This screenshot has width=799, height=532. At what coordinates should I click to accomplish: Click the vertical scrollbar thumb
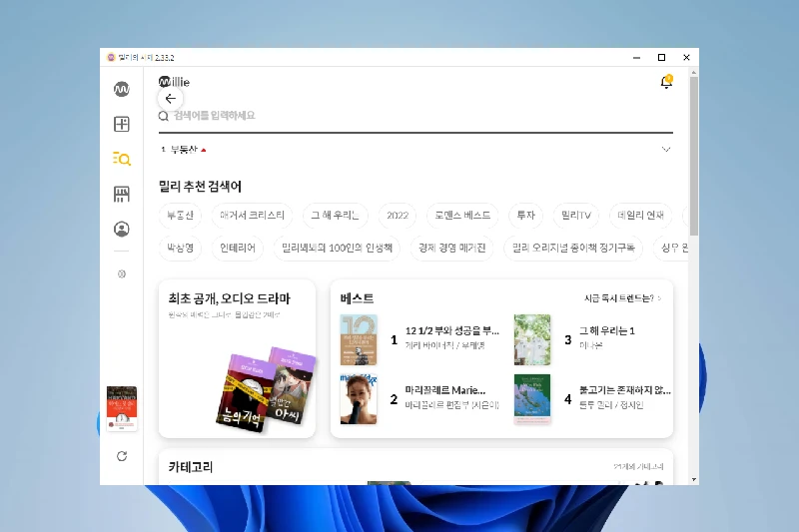point(693,157)
